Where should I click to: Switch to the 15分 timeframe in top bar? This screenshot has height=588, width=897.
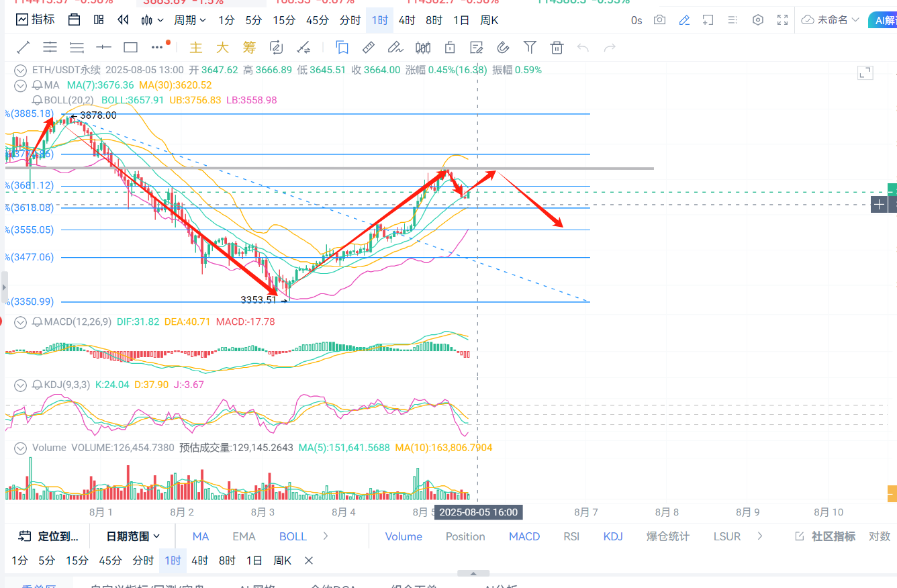click(284, 20)
